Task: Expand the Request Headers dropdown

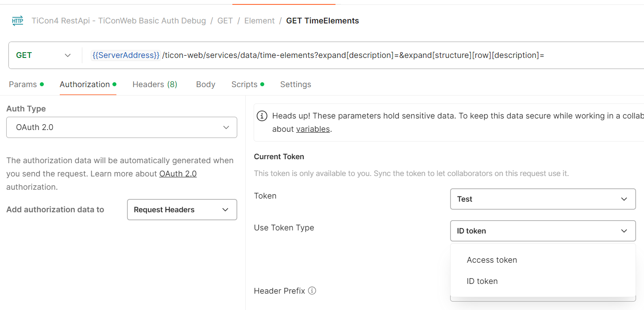Action: pyautogui.click(x=182, y=210)
